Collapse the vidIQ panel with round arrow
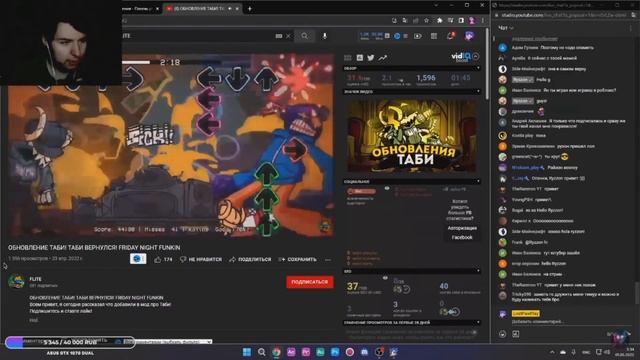This screenshot has width=640, height=360. pos(476,56)
